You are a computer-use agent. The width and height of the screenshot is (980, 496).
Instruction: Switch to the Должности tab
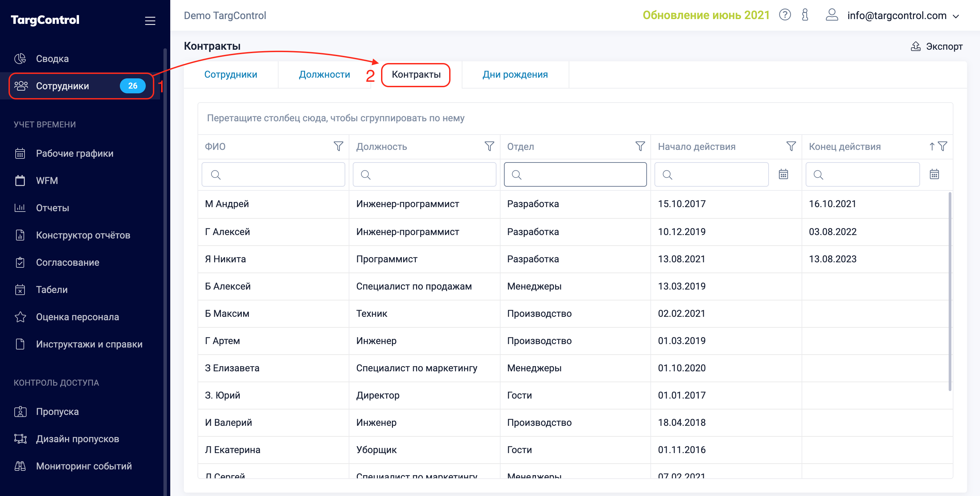click(324, 75)
